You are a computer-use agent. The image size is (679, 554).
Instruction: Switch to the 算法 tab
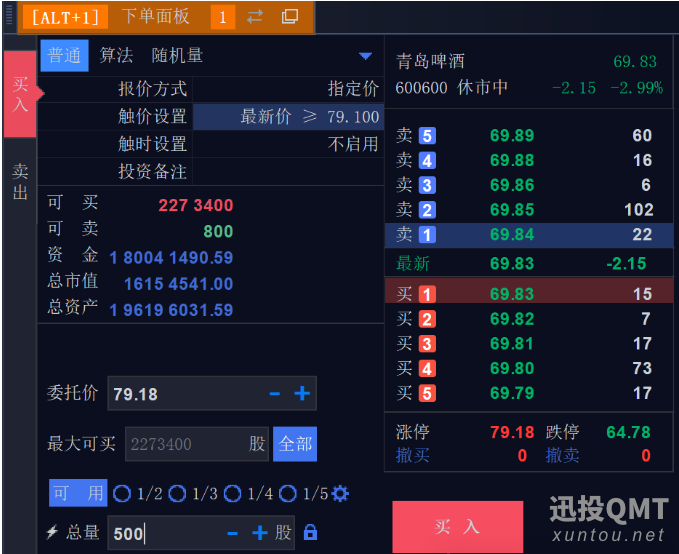(116, 55)
